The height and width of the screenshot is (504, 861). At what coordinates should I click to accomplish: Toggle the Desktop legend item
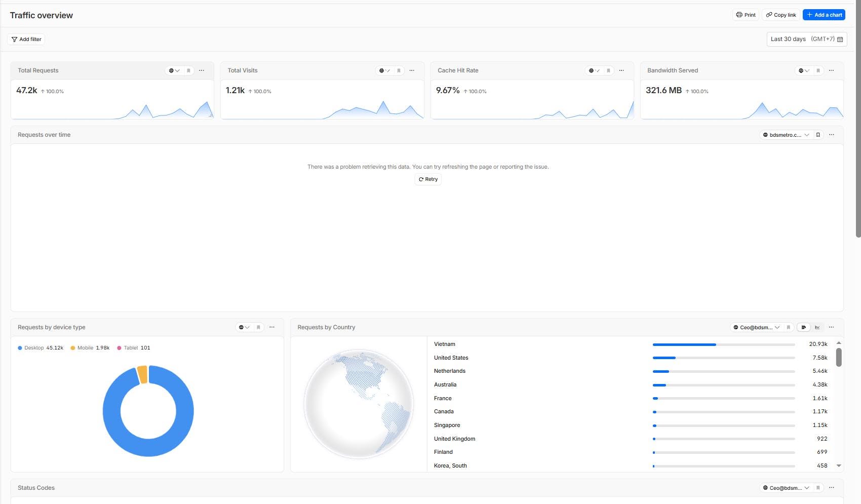41,348
